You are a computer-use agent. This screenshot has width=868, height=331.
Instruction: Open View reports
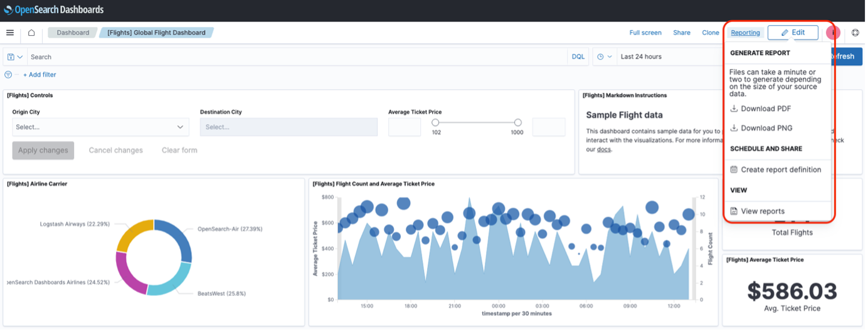tap(758, 211)
